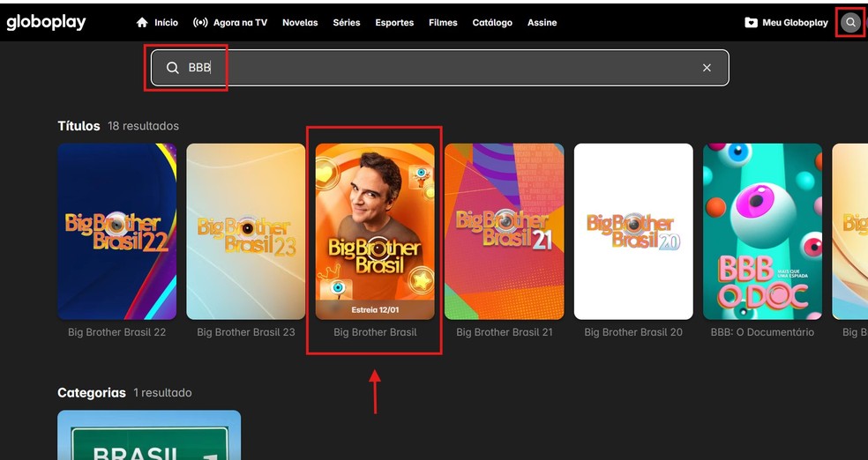Viewport: 868px width, 460px height.
Task: Click the Globoplay logo
Action: pyautogui.click(x=46, y=23)
